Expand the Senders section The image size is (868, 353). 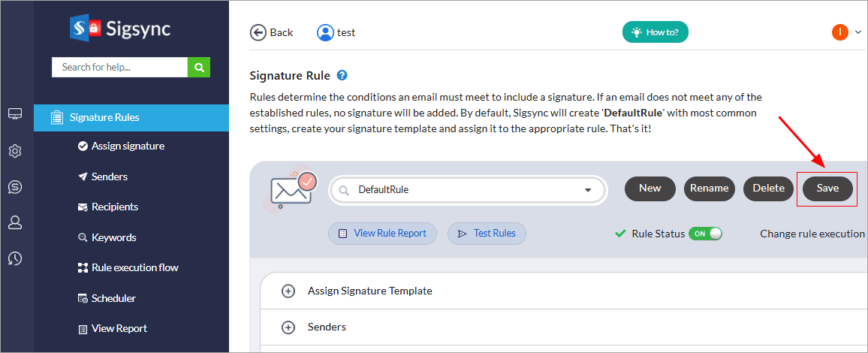pos(288,327)
